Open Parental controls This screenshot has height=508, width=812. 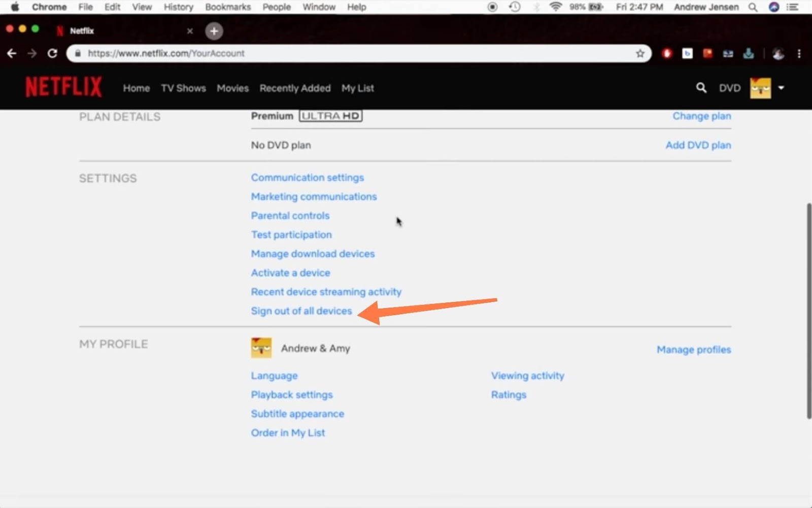click(290, 216)
